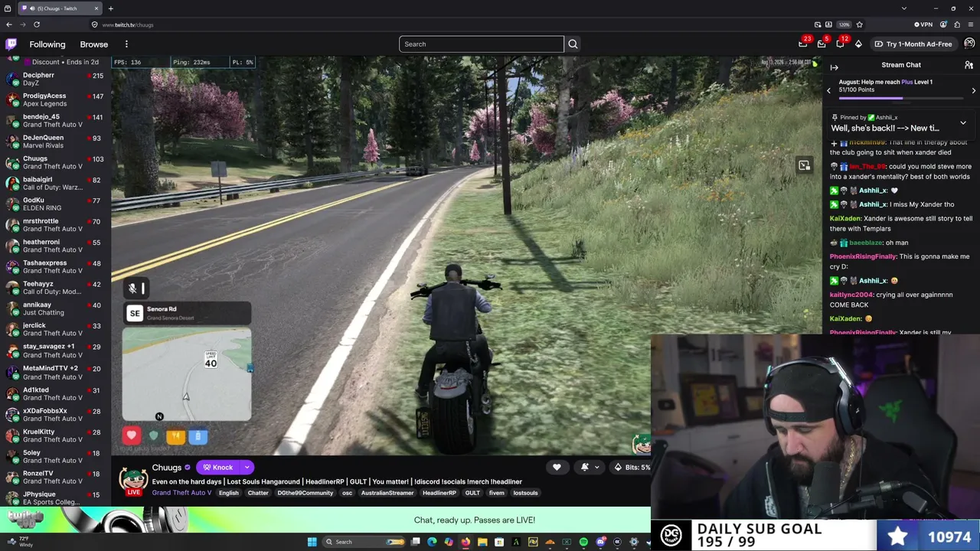Reload the browser page
Image resolution: width=980 pixels, height=551 pixels.
[36, 24]
